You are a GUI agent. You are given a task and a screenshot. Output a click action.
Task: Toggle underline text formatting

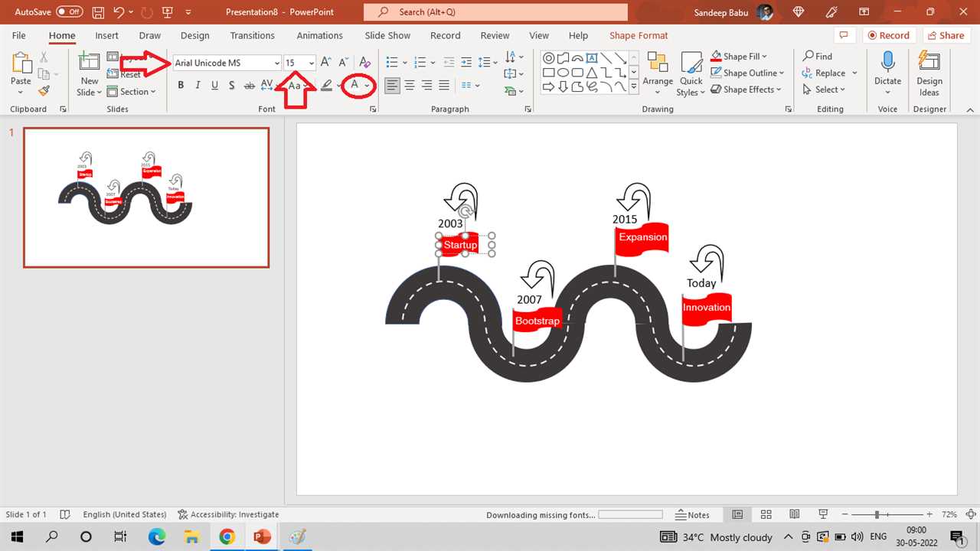[x=214, y=86]
